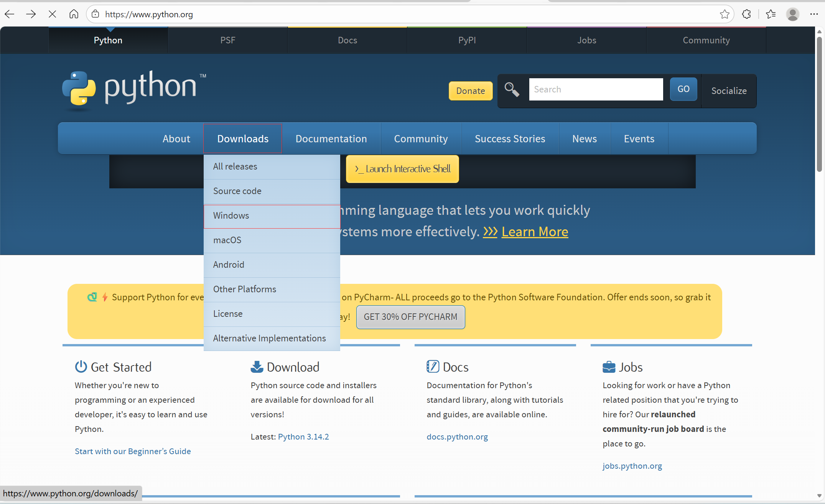The height and width of the screenshot is (504, 825).
Task: Expand the Socialize menu
Action: [x=729, y=91]
